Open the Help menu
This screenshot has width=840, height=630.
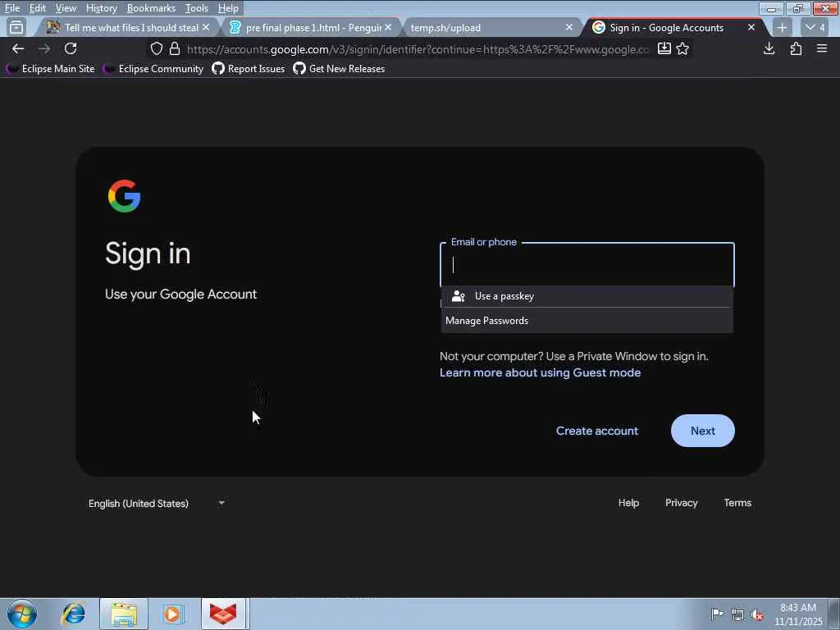(x=228, y=8)
